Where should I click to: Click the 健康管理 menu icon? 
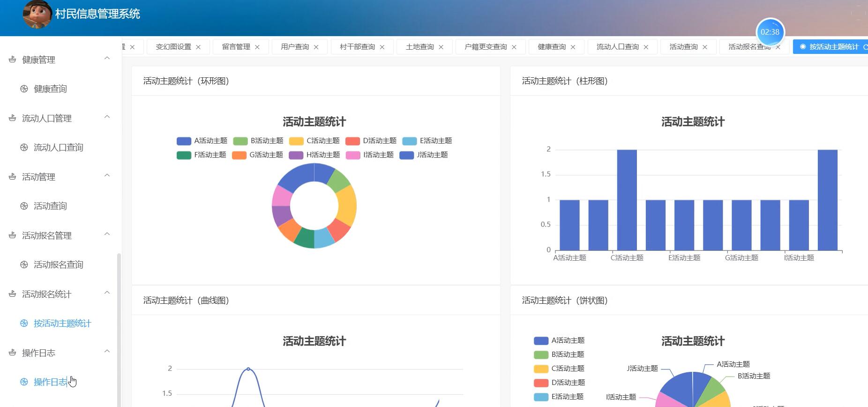point(13,60)
